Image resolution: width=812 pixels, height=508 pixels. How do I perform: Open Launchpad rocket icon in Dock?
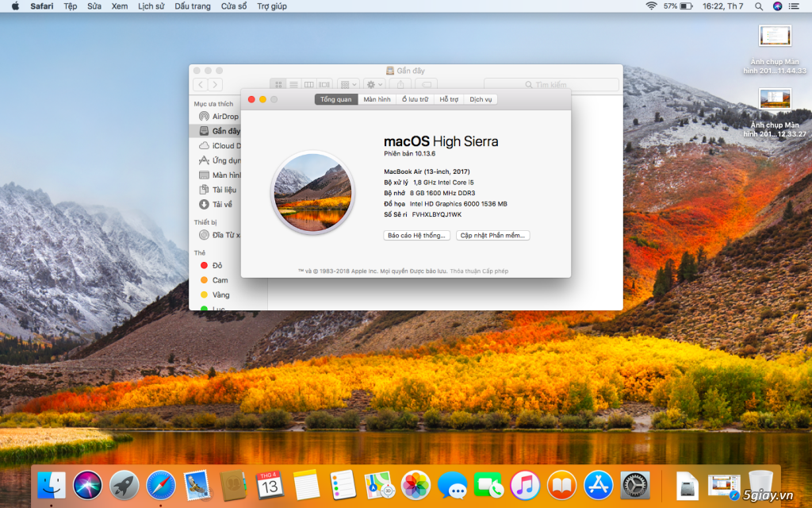click(x=124, y=486)
